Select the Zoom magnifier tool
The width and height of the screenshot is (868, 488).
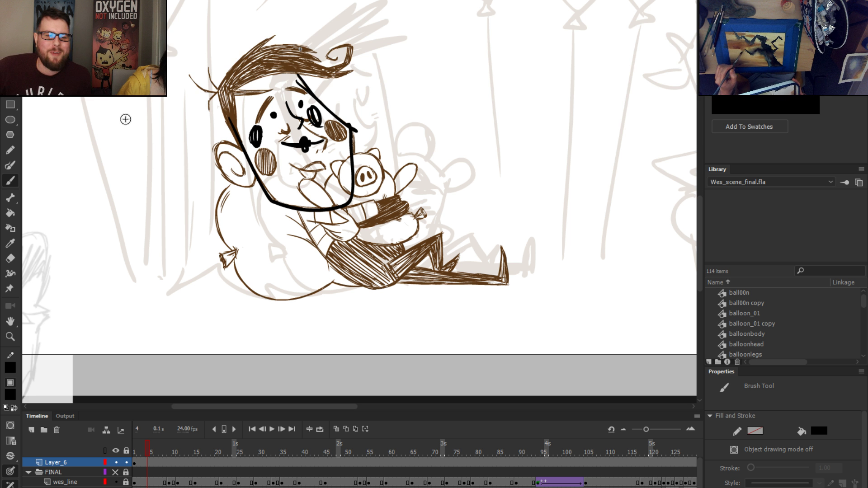pos(10,337)
